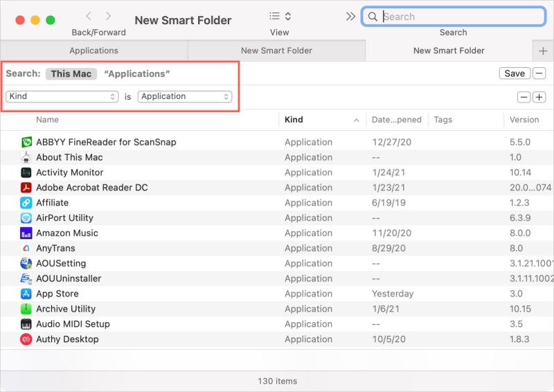Select the Audio MIDI Setup name text
Image resolution: width=554 pixels, height=392 pixels.
(x=73, y=324)
